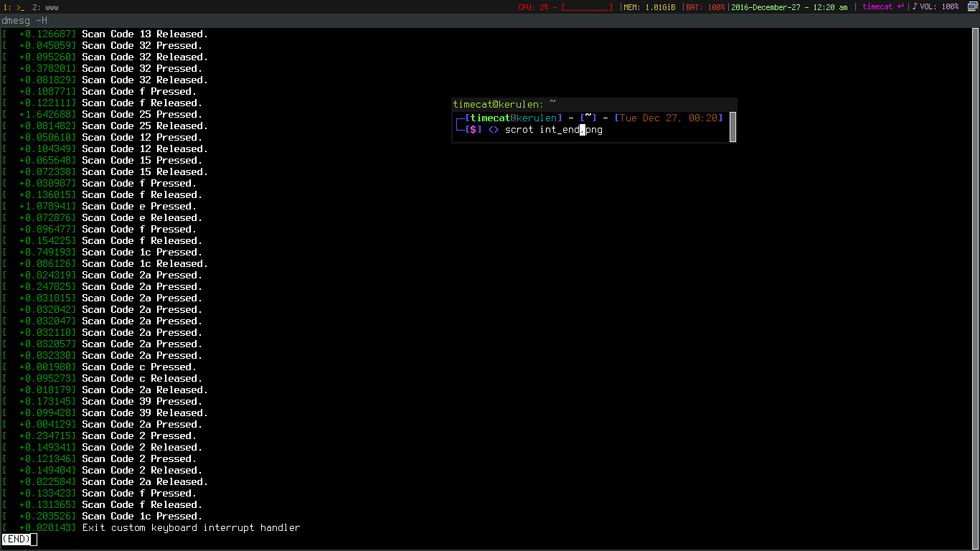Click the timecat username in the status bar

[877, 7]
